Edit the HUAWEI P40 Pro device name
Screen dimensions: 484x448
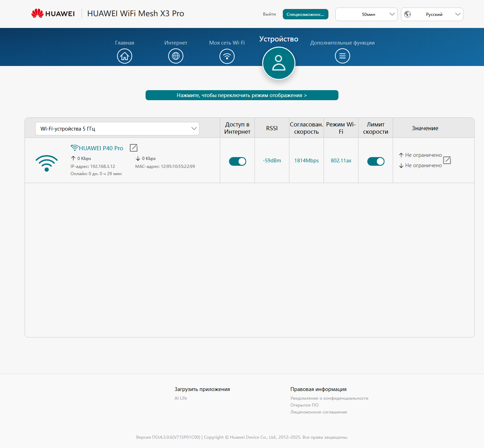[x=133, y=148]
